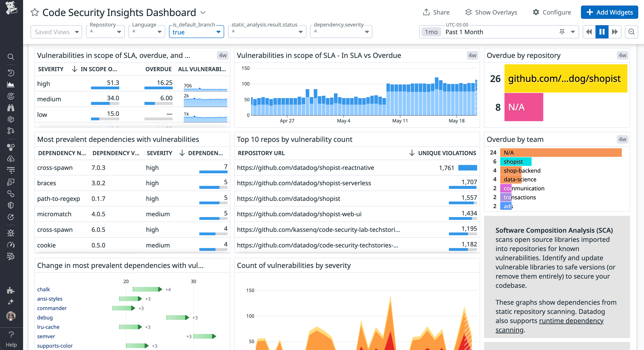Click the zoom out magnifier near time controls
Screen dimensions: 644x350
coord(632,32)
